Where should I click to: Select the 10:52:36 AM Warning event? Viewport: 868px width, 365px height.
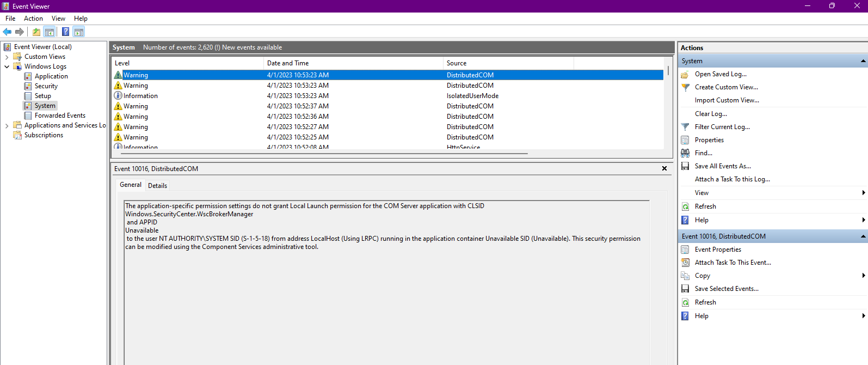coord(388,117)
